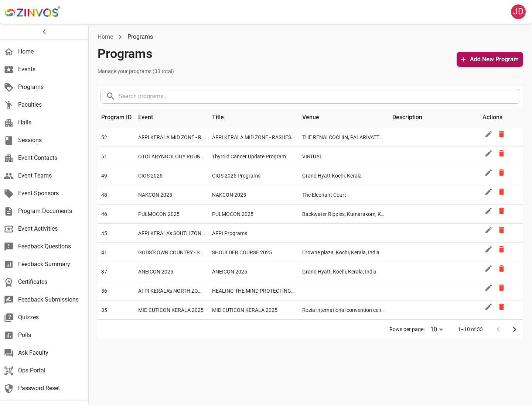Go to Ask Faculty in sidebar
This screenshot has height=406, width=532.
tap(44, 353)
